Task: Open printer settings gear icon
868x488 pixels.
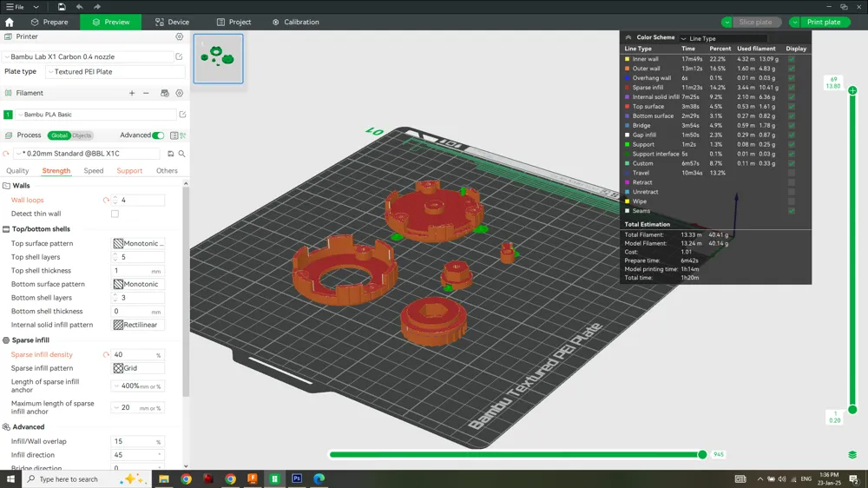Action: (180, 36)
